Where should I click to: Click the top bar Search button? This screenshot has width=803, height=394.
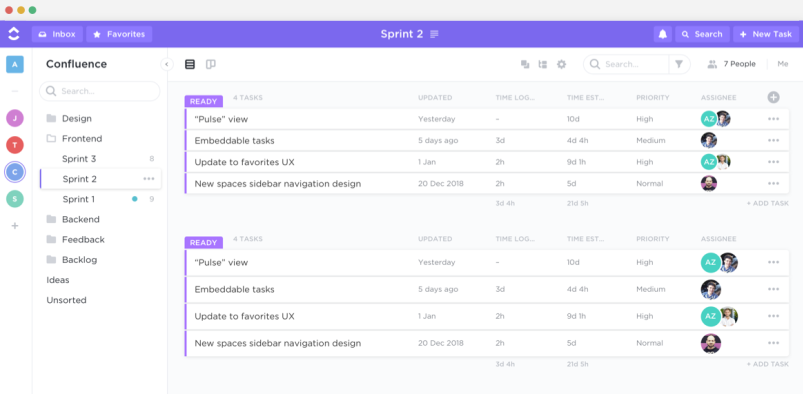(x=703, y=34)
